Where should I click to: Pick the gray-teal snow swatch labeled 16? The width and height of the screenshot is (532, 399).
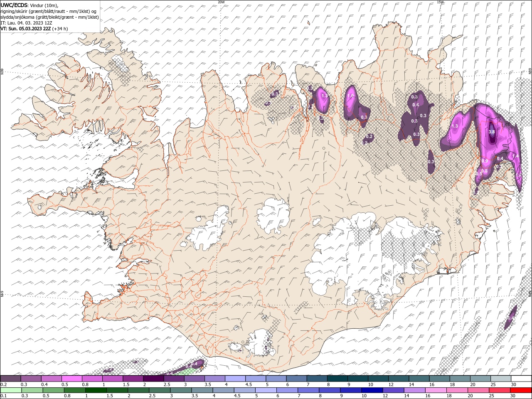pos(440,379)
